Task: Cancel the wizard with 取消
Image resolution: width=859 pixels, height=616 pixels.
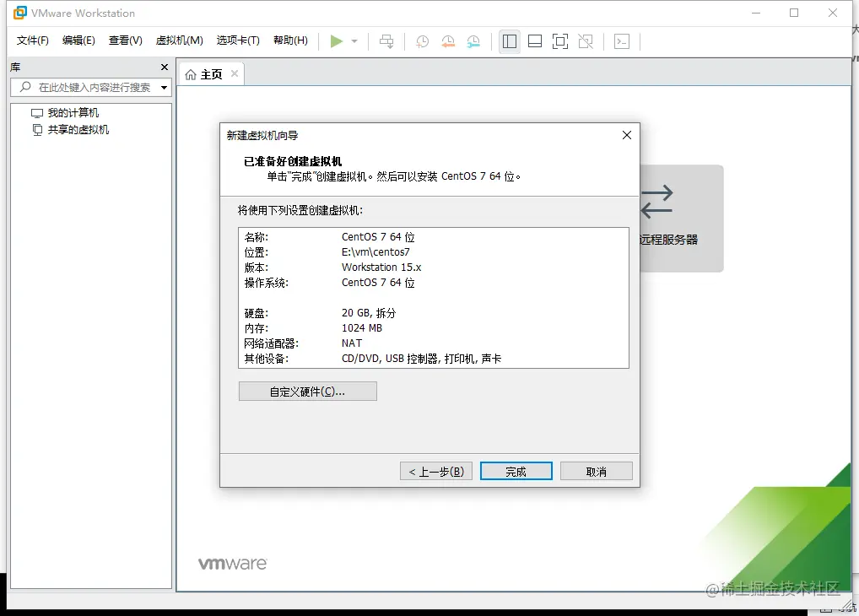Action: point(597,472)
